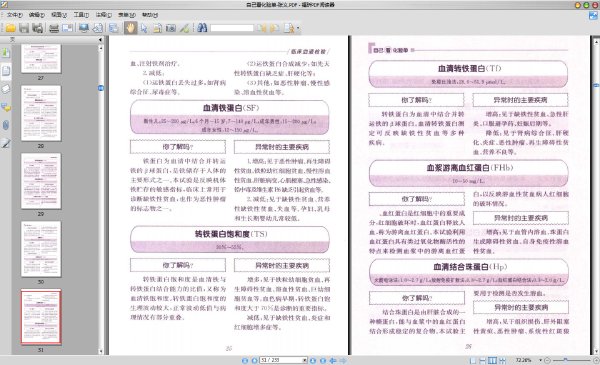Click the zoom in plus button

coord(596,360)
